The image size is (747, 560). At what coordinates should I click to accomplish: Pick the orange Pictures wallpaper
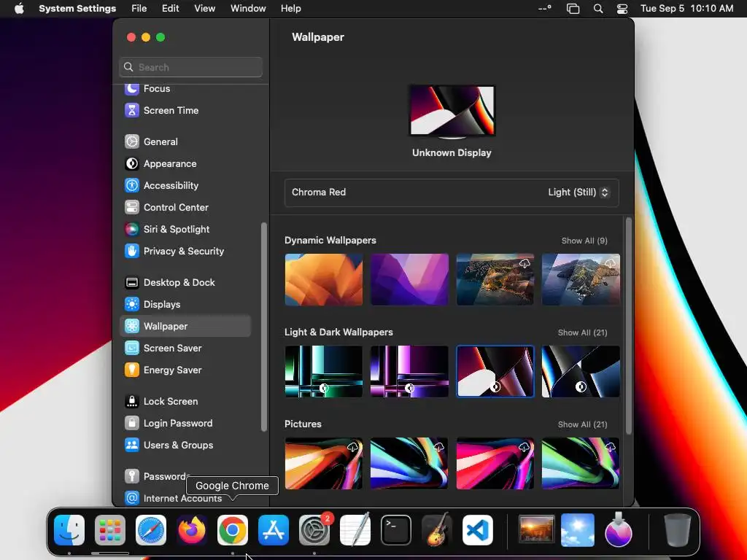coord(324,463)
